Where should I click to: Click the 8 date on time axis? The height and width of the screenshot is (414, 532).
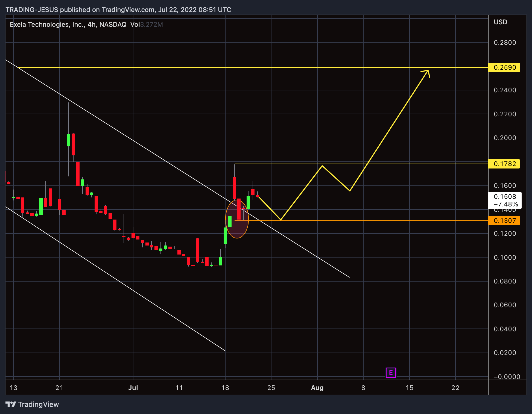[x=363, y=388]
